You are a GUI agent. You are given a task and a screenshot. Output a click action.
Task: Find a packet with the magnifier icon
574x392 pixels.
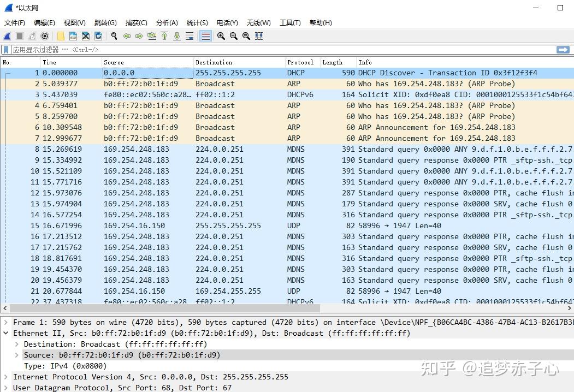click(114, 36)
